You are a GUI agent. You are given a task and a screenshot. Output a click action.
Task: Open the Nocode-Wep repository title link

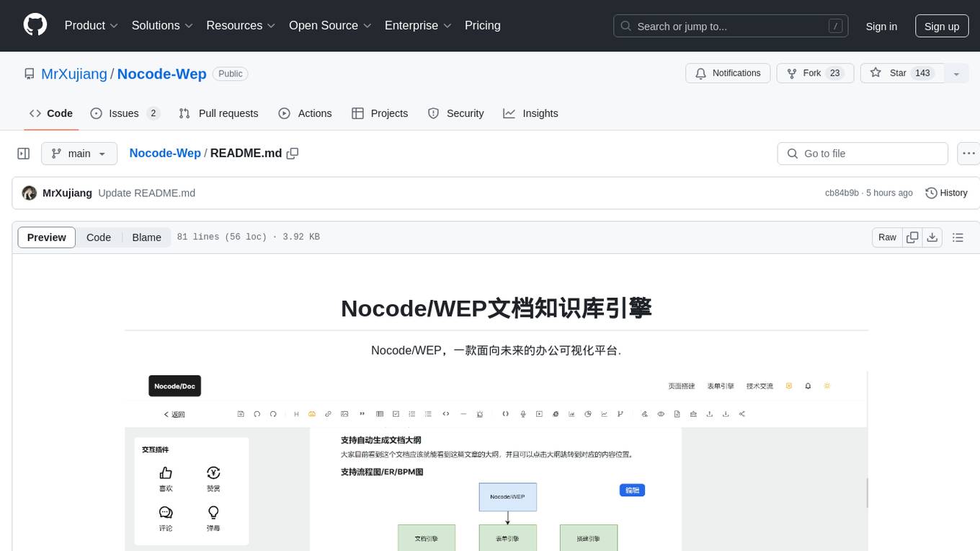coord(161,74)
